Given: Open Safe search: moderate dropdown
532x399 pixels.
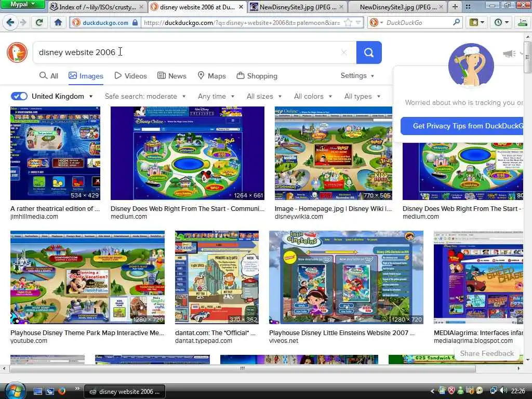Looking at the screenshot, I should click(145, 96).
